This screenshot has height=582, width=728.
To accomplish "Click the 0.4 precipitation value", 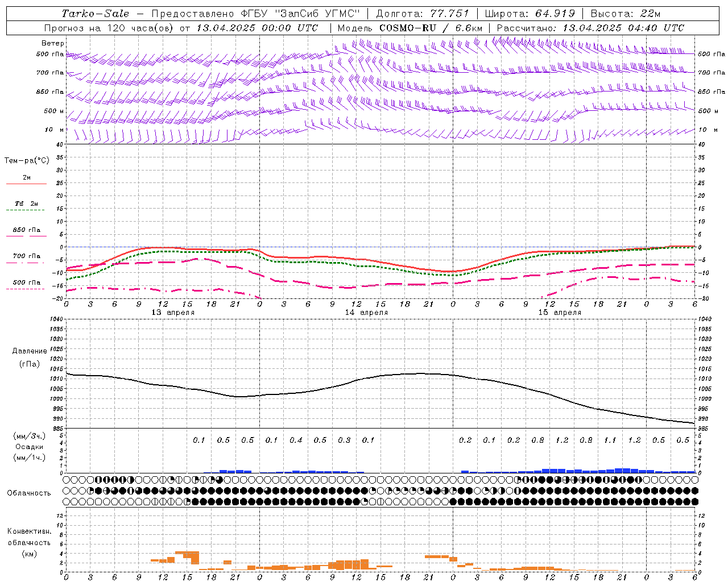I will (296, 440).
